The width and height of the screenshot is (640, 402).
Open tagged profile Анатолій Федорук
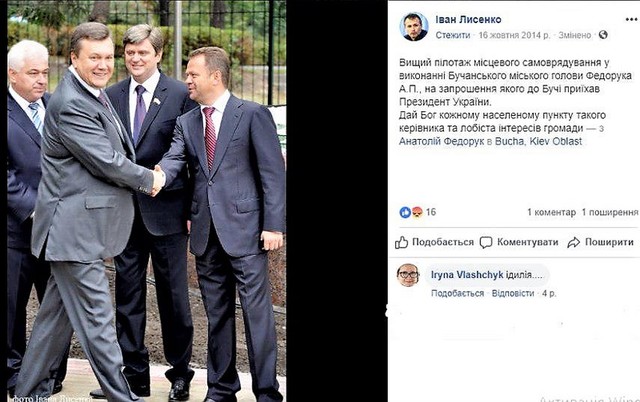441,141
